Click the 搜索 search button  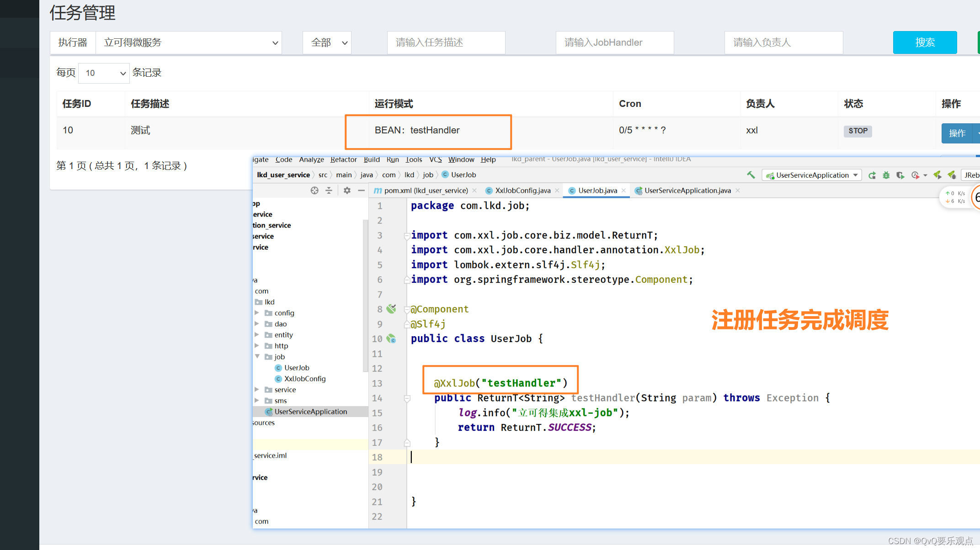click(925, 42)
